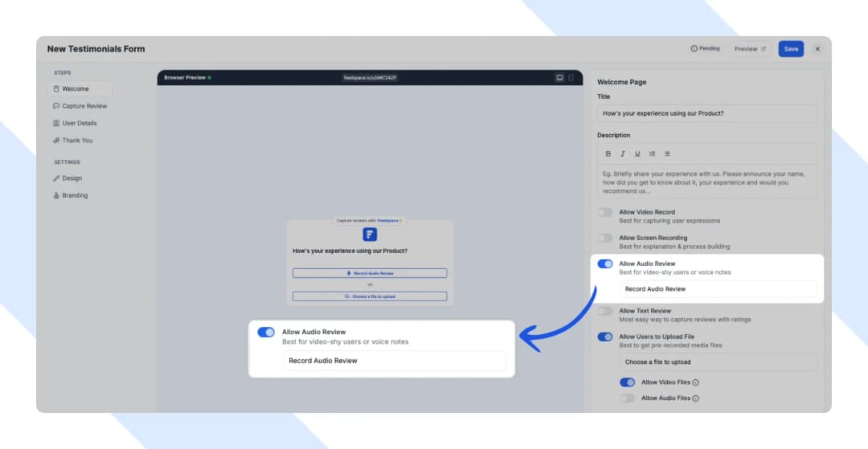The width and height of the screenshot is (868, 449).
Task: Switch Browser Preview to mobile view
Action: pos(571,78)
